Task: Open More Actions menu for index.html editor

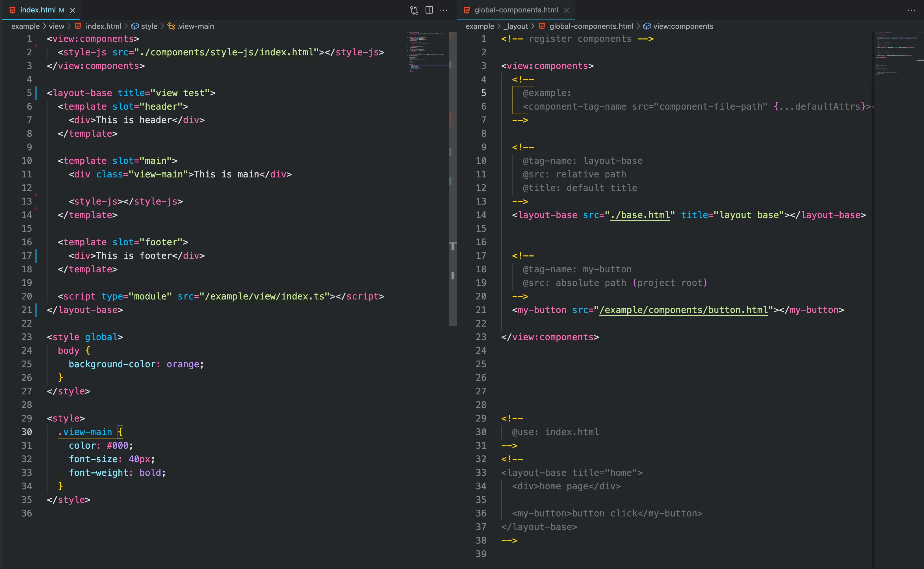Action: tap(444, 10)
